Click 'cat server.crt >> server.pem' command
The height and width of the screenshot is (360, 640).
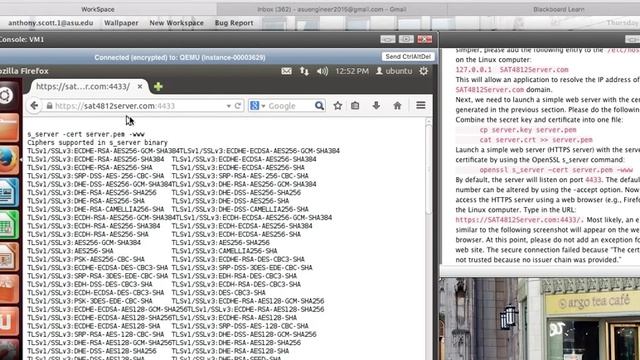536,140
